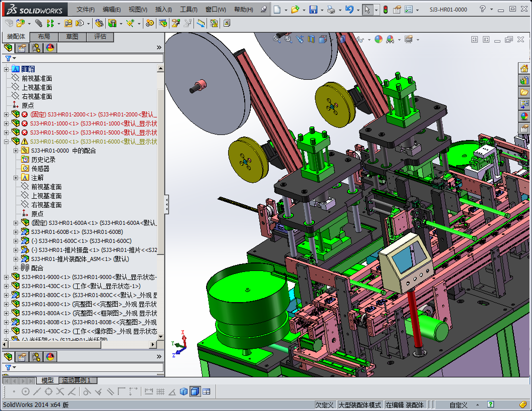Open the File Explorer folder icon in task pane
The height and width of the screenshot is (411, 532).
coord(524,92)
